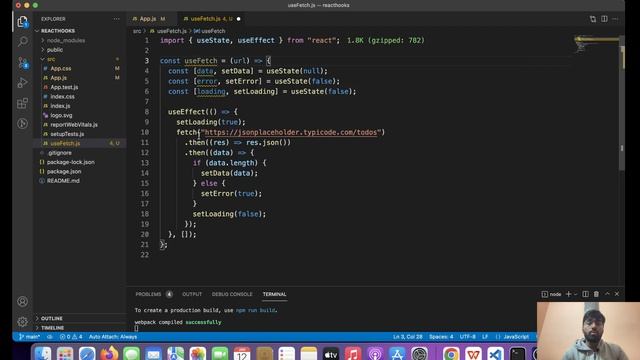Open package-lock.json in the explorer
This screenshot has height=360, width=640.
[70, 162]
